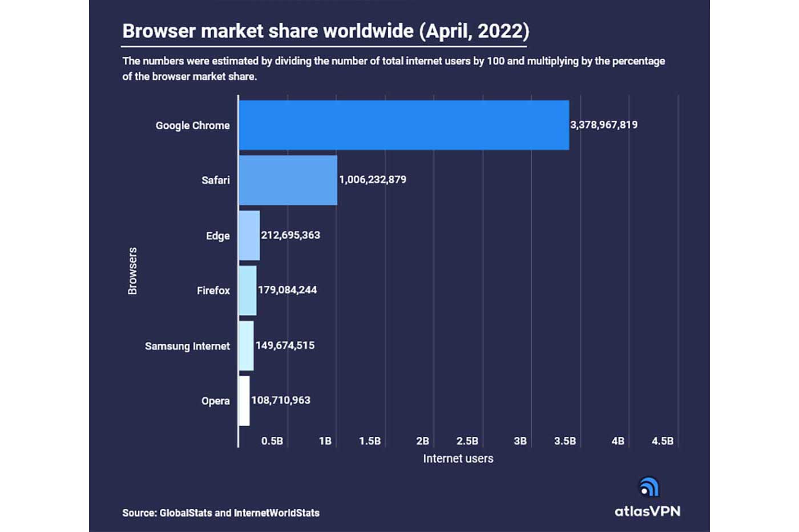This screenshot has width=799, height=532.
Task: Click the subtitle line ending 'browser market share.'
Action: 189,76
